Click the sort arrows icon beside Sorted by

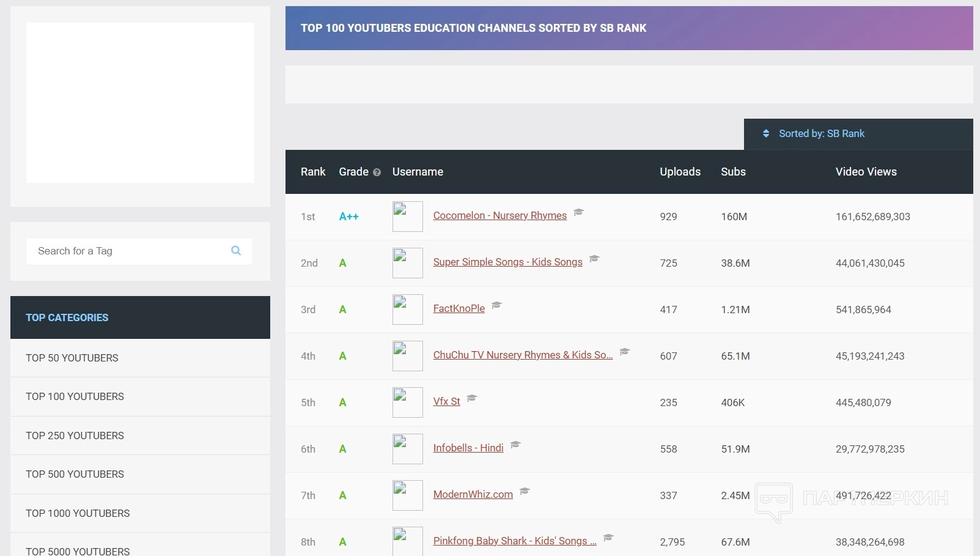tap(766, 133)
